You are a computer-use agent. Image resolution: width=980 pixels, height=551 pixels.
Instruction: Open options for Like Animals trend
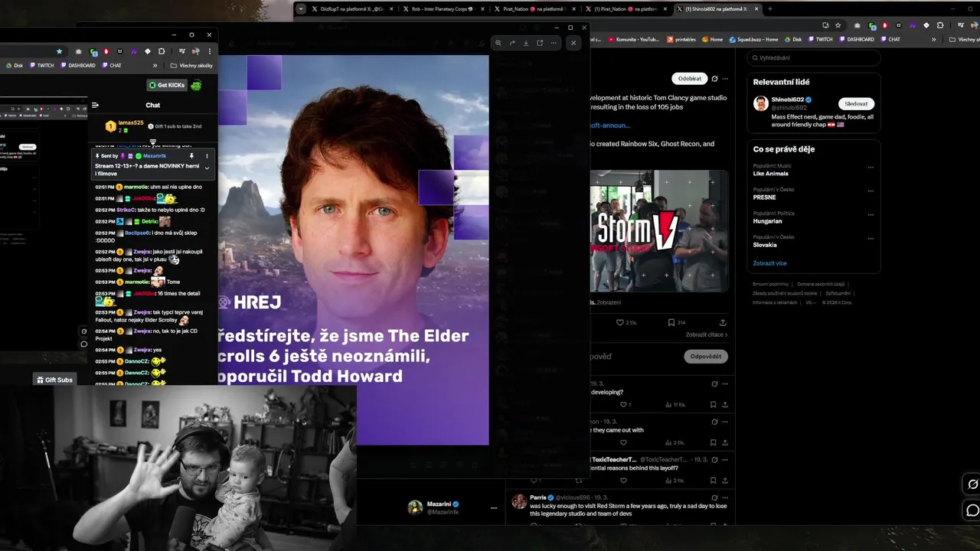(871, 167)
